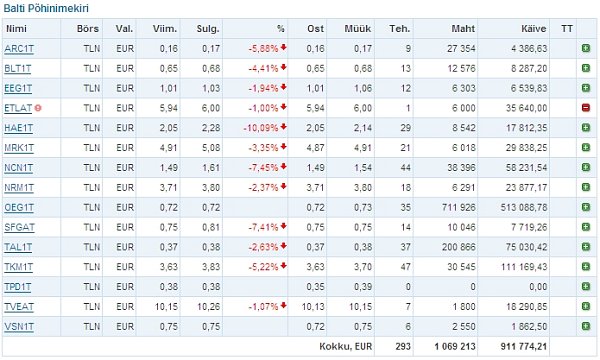Click the red down arrow for ARC1T change

(x=283, y=47)
